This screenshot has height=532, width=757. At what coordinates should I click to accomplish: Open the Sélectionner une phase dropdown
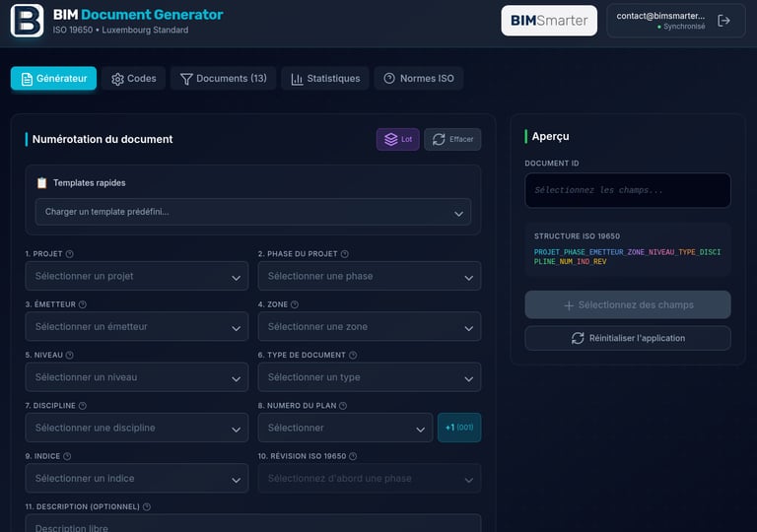click(x=370, y=276)
